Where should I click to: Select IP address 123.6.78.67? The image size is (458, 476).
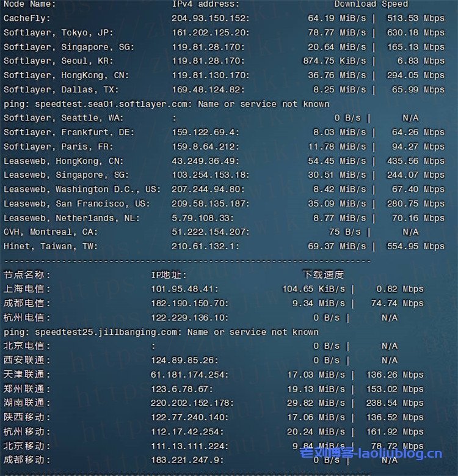coord(182,389)
